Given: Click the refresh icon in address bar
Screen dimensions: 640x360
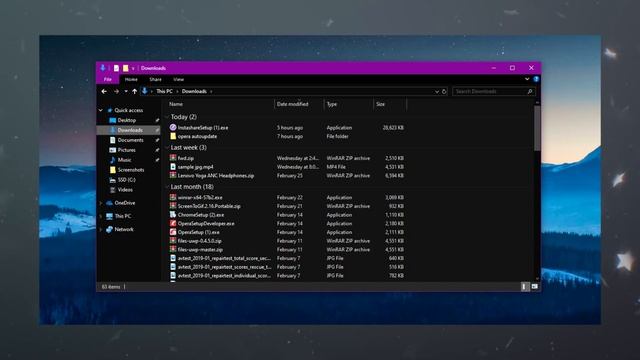Looking at the screenshot, I should pyautogui.click(x=444, y=91).
